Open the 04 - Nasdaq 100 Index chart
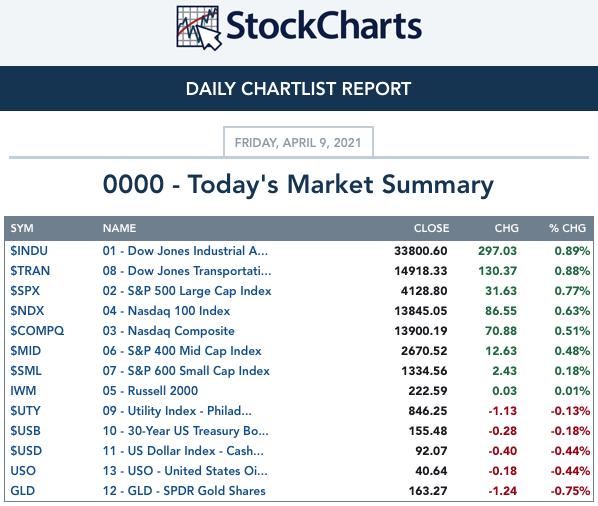Image resolution: width=598 pixels, height=506 pixels. [166, 311]
